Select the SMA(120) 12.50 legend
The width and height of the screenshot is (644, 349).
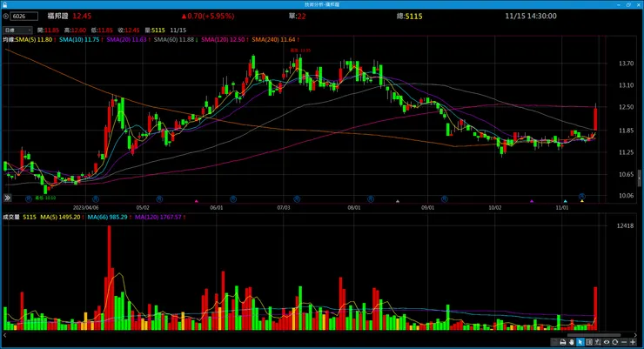click(225, 40)
